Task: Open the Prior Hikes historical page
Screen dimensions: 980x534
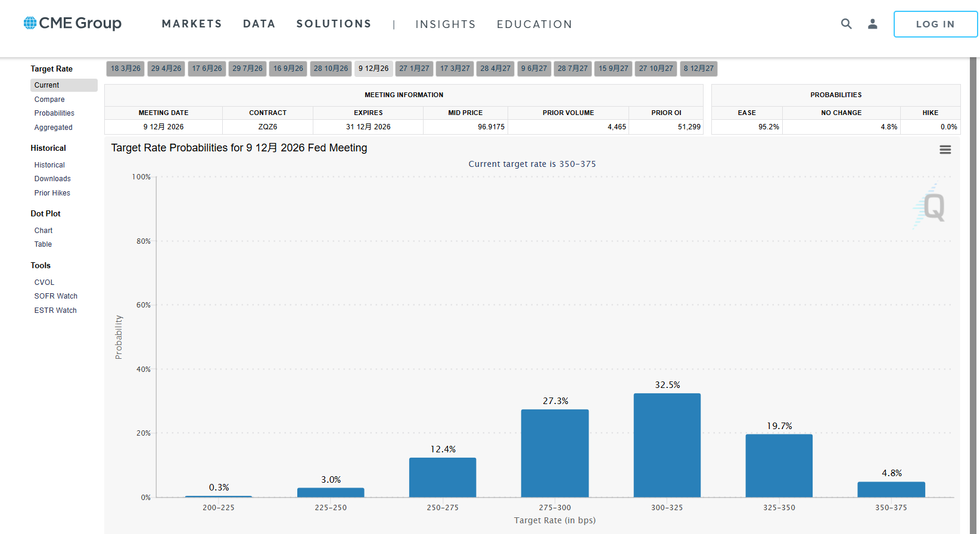Action: pyautogui.click(x=52, y=193)
